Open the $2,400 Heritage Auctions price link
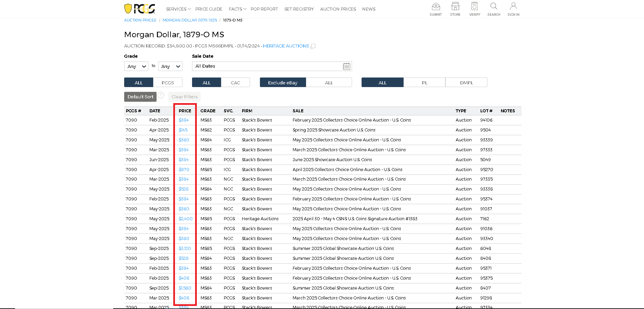The height and width of the screenshot is (309, 644). pyautogui.click(x=186, y=219)
